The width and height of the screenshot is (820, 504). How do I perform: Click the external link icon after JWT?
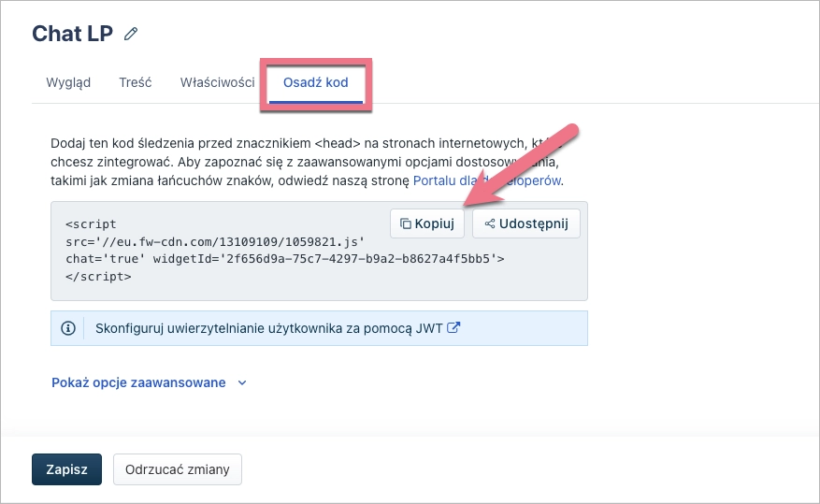tap(454, 328)
